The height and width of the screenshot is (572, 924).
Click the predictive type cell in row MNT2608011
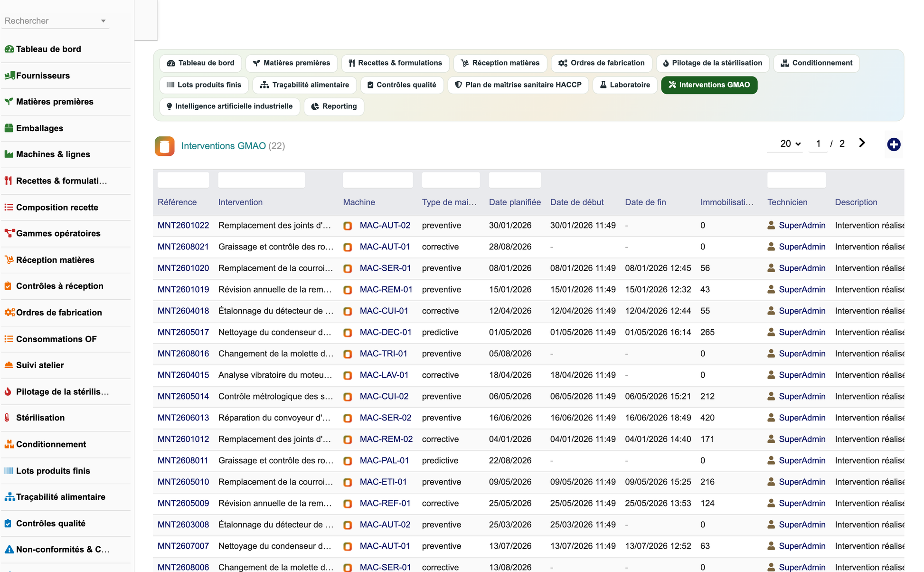(440, 461)
